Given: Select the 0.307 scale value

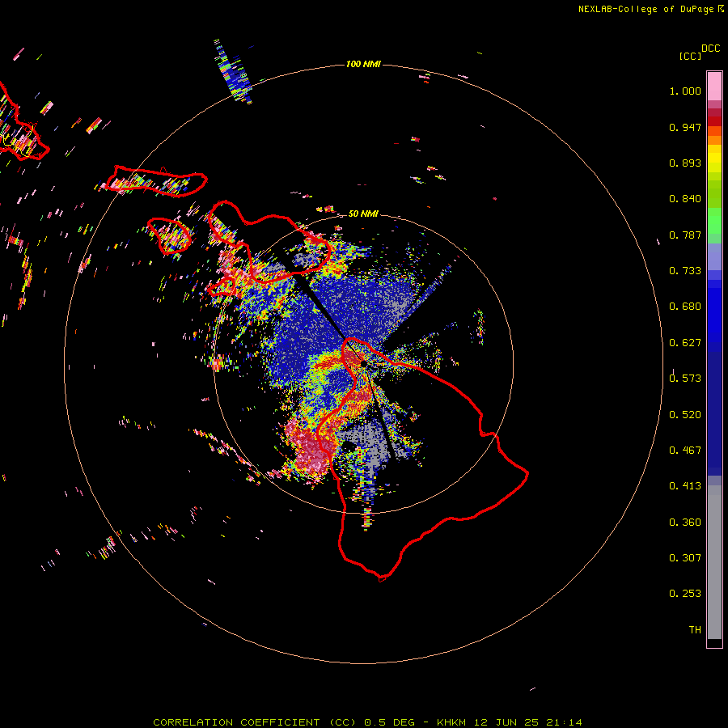Looking at the screenshot, I should (685, 558).
